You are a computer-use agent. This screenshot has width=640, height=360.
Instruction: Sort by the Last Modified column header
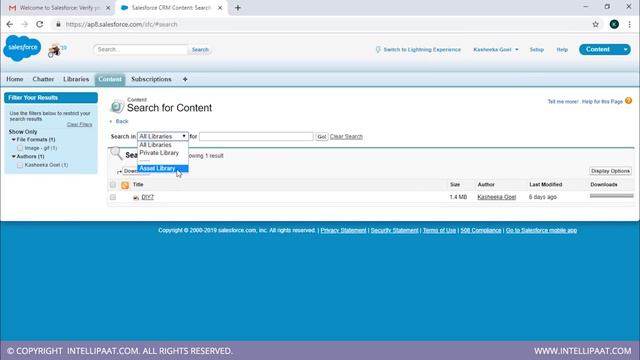[x=546, y=185]
